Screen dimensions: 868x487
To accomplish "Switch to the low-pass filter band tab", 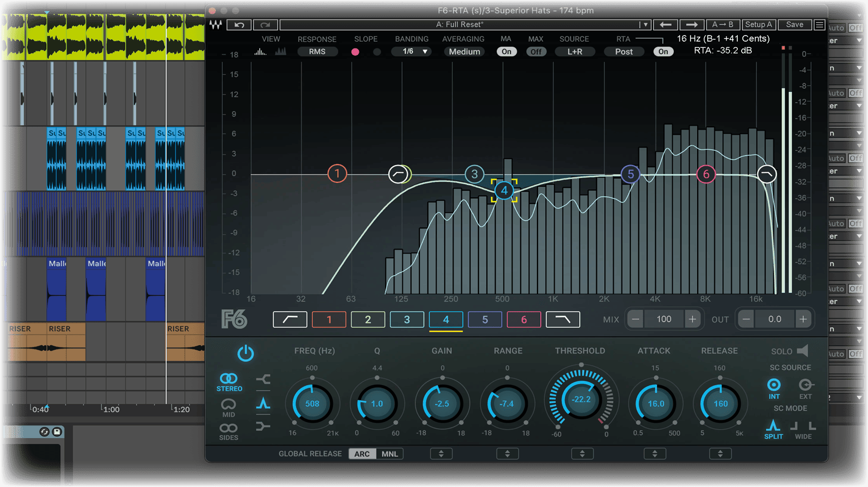I will coord(563,320).
